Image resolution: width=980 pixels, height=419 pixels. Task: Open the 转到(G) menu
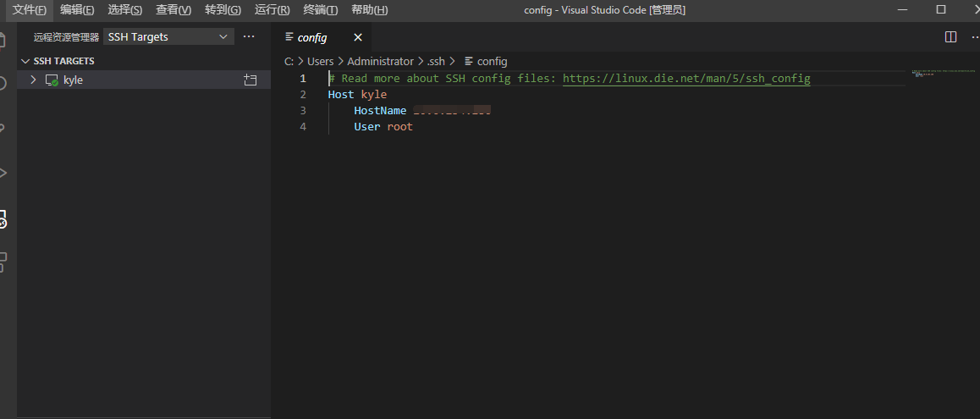[223, 10]
